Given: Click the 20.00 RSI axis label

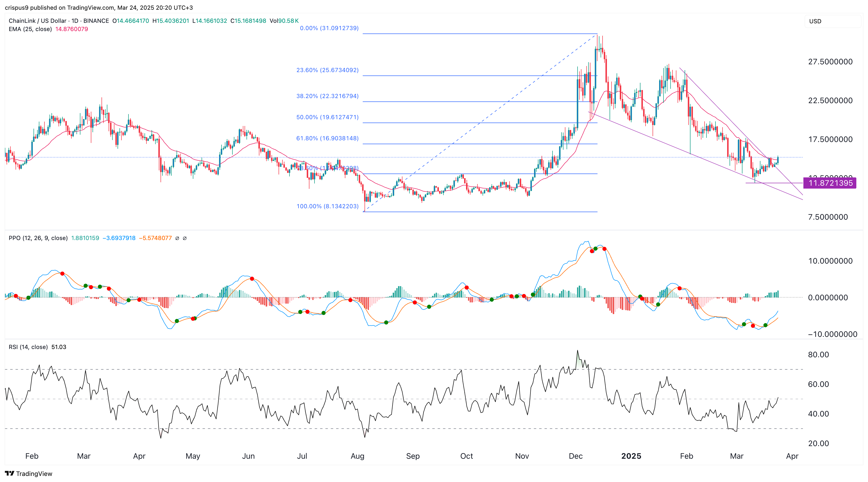Looking at the screenshot, I should [x=818, y=444].
